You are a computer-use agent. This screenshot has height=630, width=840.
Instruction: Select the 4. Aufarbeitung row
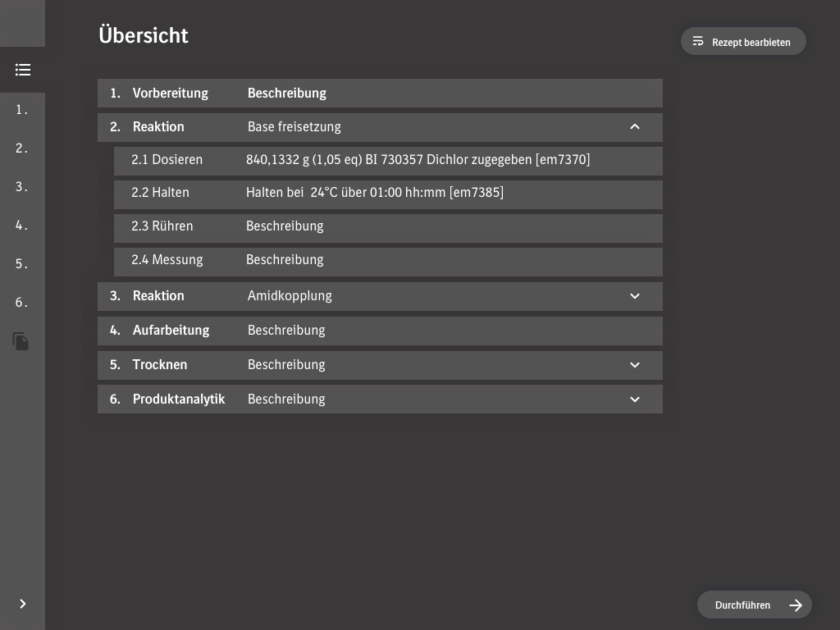379,331
